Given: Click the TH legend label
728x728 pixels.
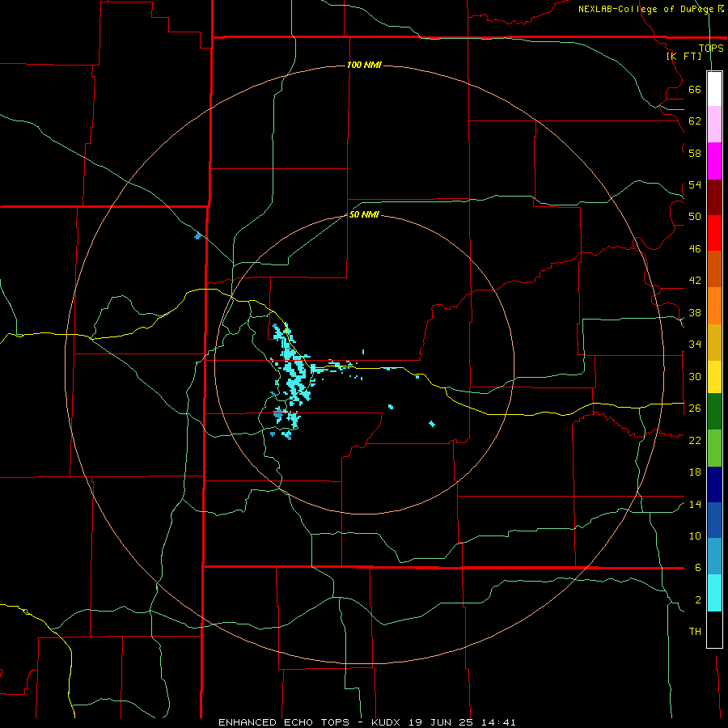Looking at the screenshot, I should 695,632.
